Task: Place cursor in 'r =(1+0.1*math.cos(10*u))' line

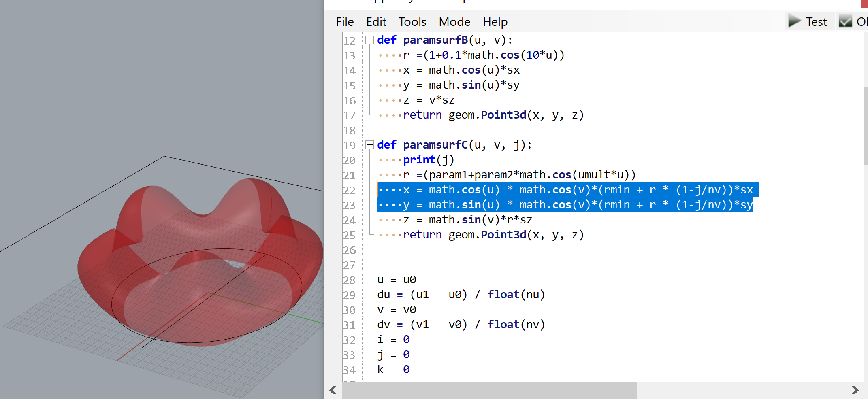Action: pyautogui.click(x=484, y=55)
